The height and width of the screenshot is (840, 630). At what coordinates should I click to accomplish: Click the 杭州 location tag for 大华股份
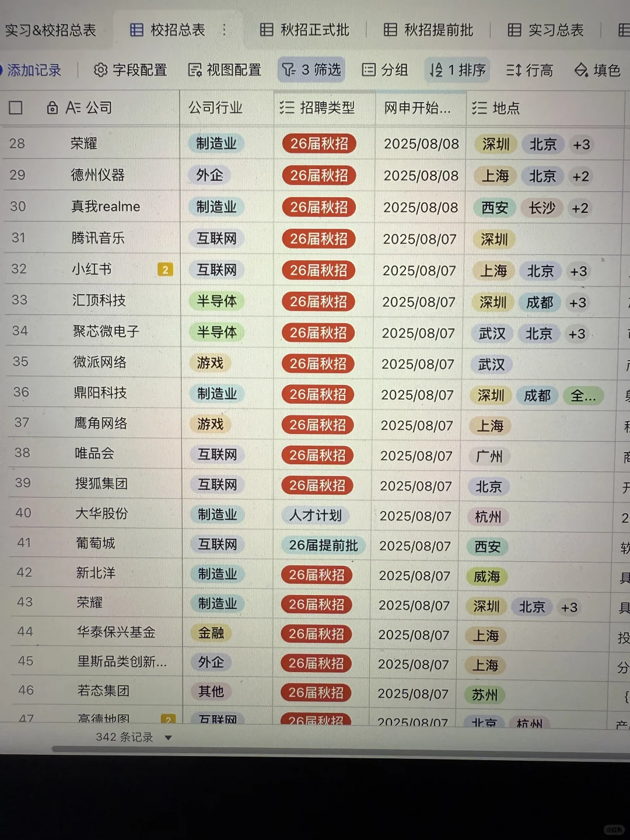coord(488,517)
